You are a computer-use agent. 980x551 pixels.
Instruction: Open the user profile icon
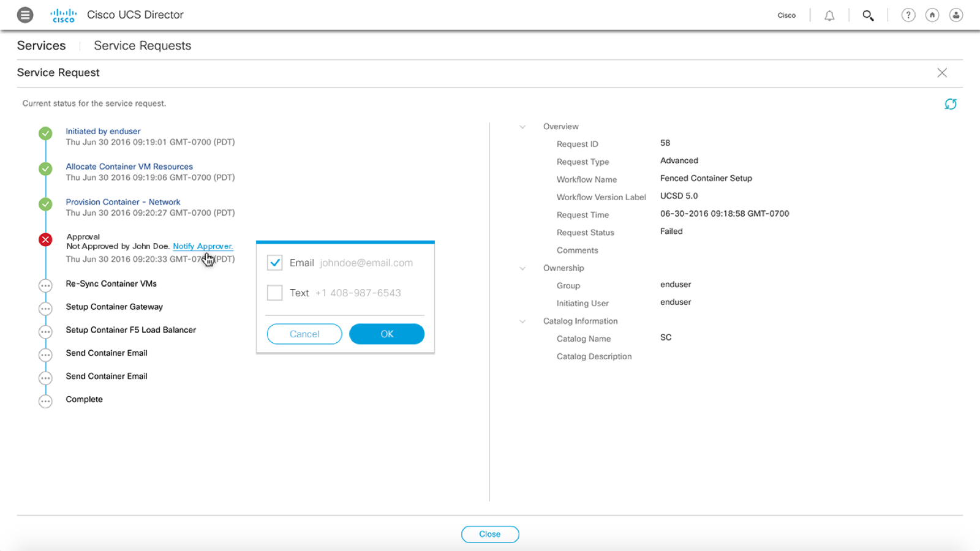[956, 15]
